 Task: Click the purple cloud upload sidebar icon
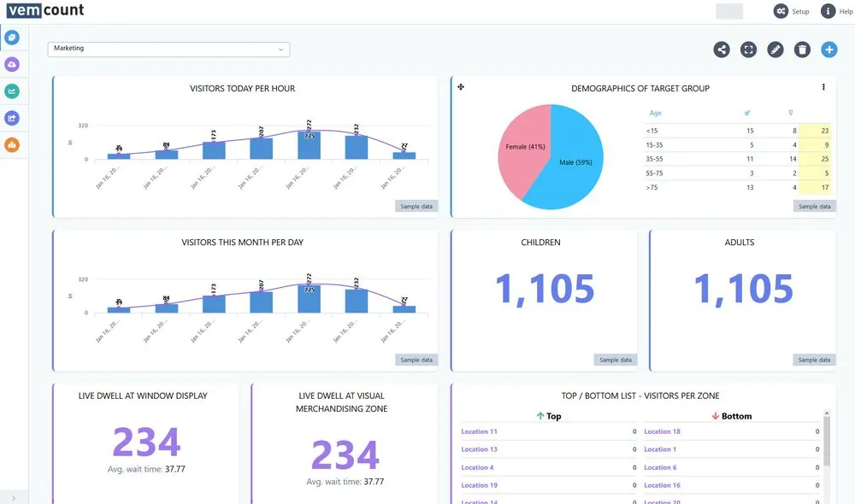pyautogui.click(x=12, y=64)
